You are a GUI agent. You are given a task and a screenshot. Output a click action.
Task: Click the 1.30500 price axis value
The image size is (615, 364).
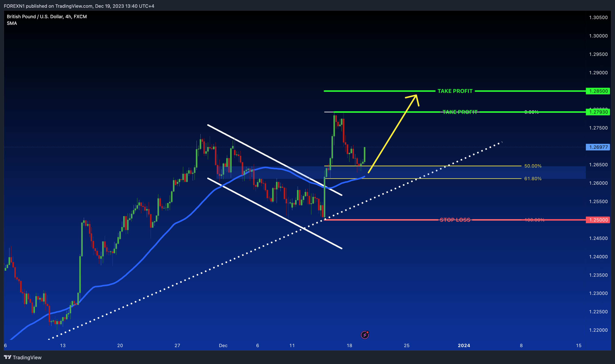(x=598, y=17)
